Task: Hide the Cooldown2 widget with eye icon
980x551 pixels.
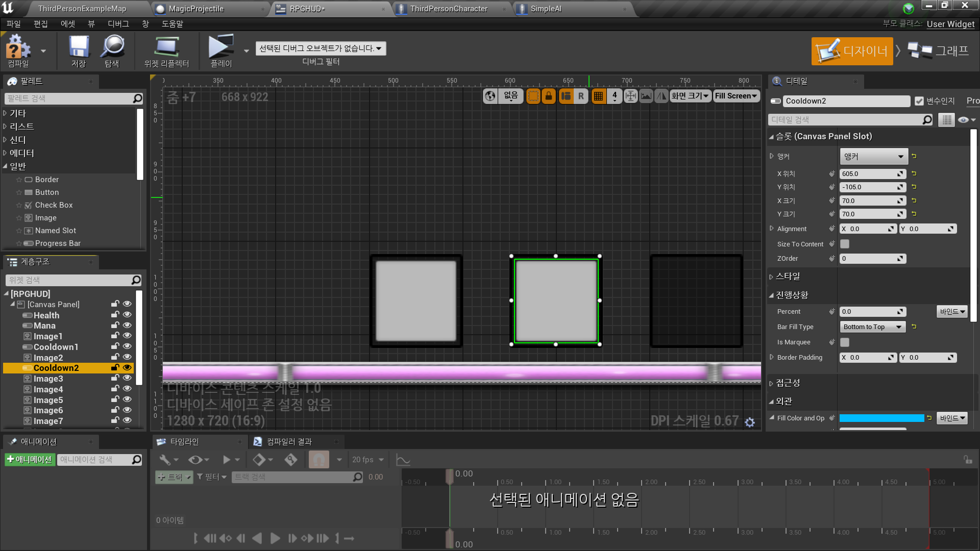Action: pyautogui.click(x=127, y=367)
